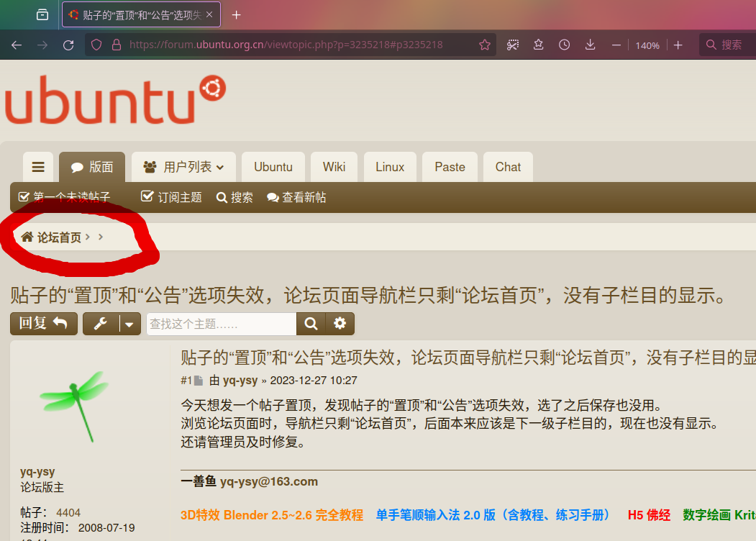Select the forum URL address bar
756x541 pixels.
pos(286,45)
